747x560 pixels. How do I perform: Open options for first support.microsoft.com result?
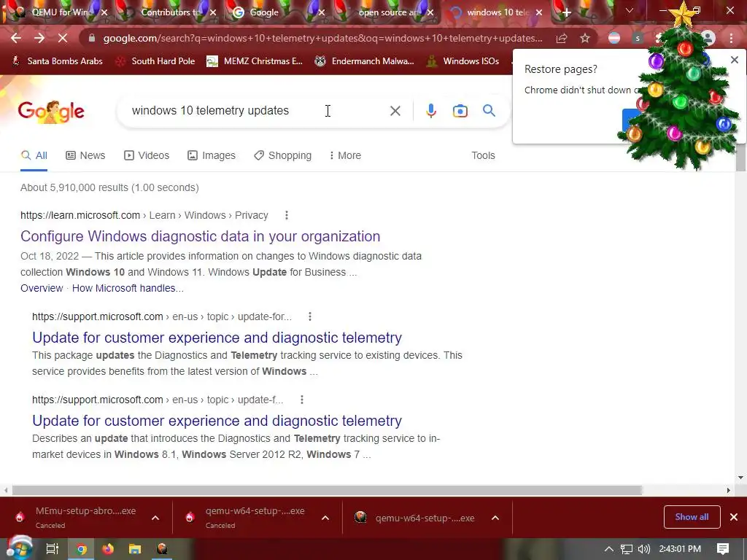[x=309, y=316]
